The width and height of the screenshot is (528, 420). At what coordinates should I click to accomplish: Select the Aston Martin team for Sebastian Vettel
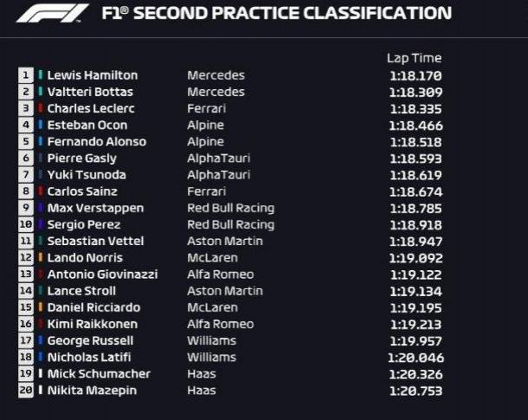click(x=225, y=241)
